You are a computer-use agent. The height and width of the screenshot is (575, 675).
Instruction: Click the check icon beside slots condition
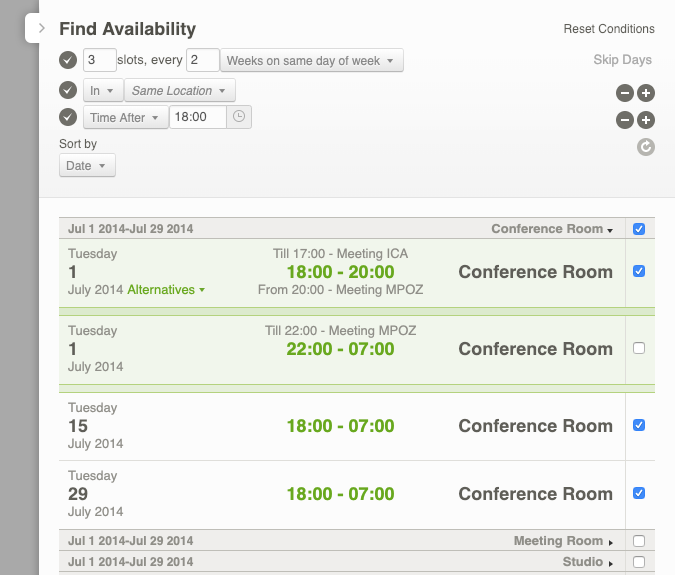tap(68, 60)
